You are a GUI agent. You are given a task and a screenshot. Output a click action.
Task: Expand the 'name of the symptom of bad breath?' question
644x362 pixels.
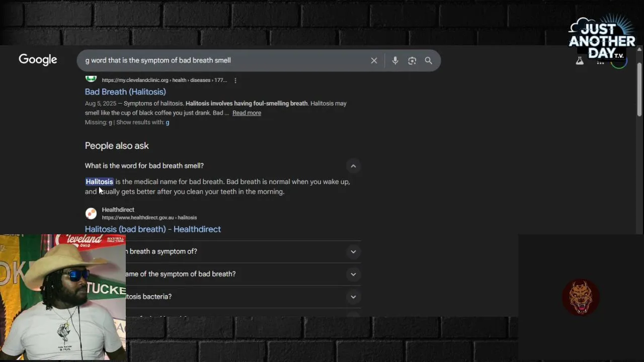point(353,274)
